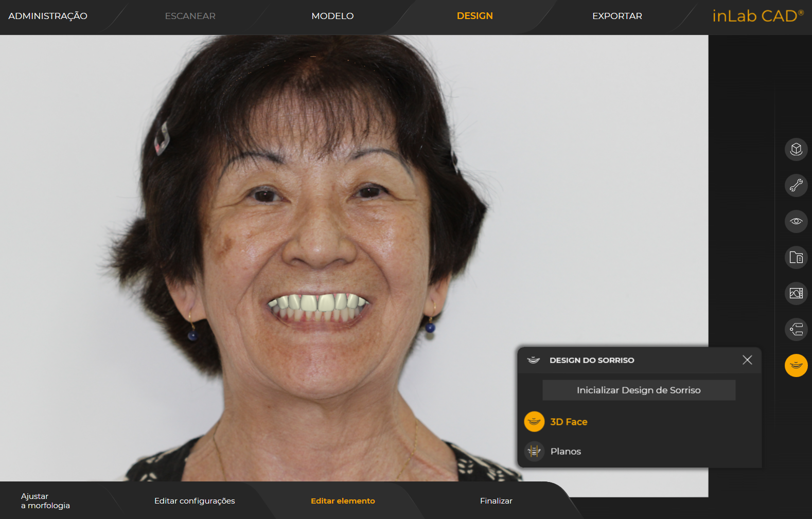Switch to the Administração phase tab
Viewport: 812px width, 519px height.
[48, 16]
